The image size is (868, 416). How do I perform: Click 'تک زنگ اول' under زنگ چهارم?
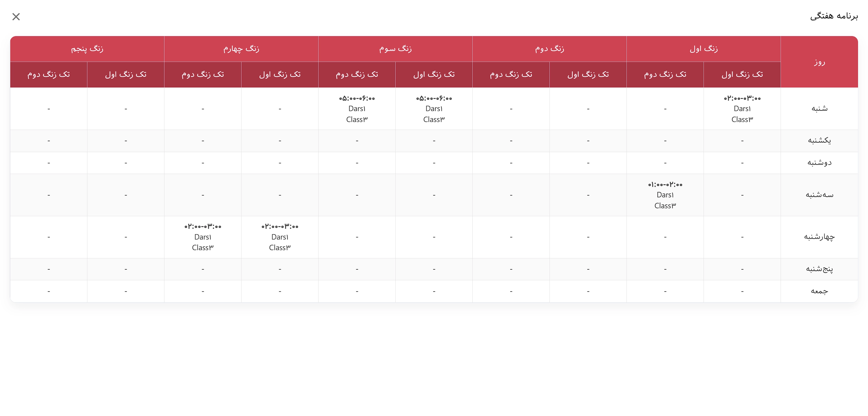[x=280, y=74]
